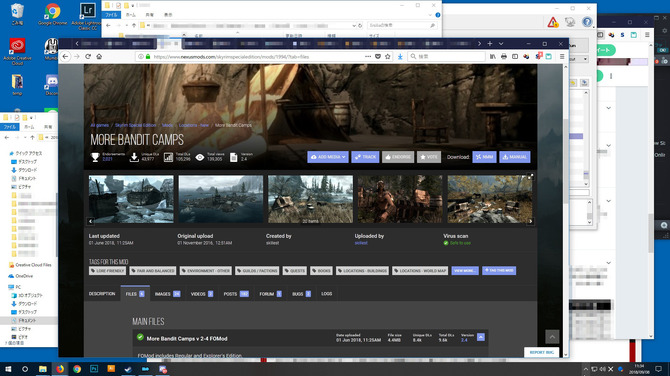Viewport: 670px width, 376px height.
Task: Open Lightroom Classic CC desktop icon
Action: click(87, 17)
